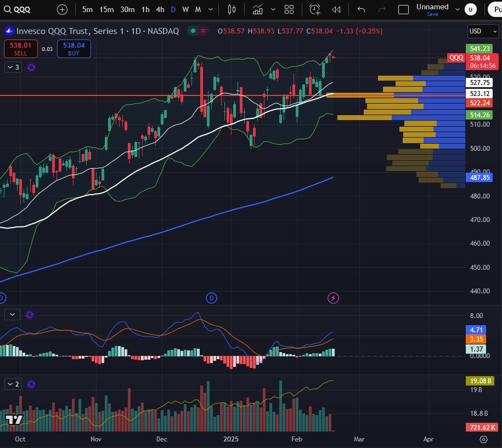The width and height of the screenshot is (502, 448).
Task: Open symbol search for QQQ
Action: [18, 10]
